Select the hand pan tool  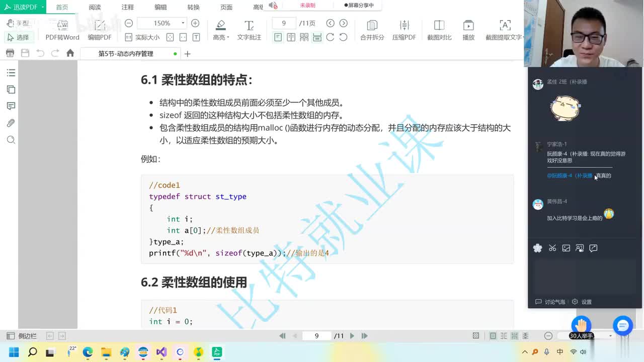(18, 23)
